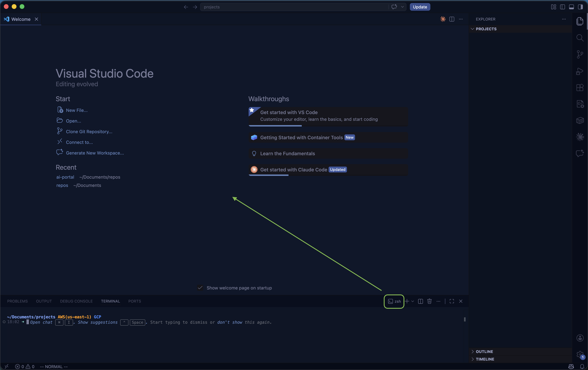
Task: Maximize the terminal panel size
Action: point(452,301)
